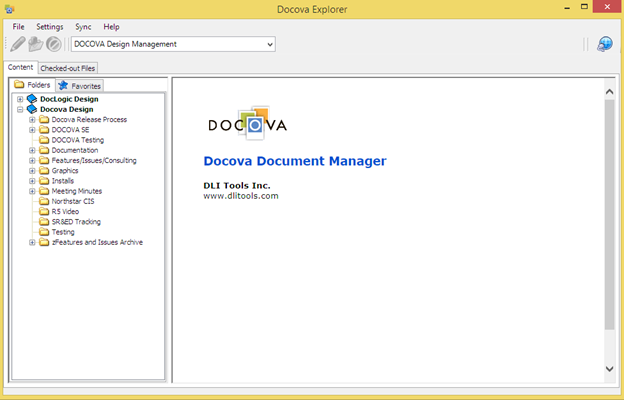Open the Settings menu
Screen dimensions: 624x400
(50, 27)
